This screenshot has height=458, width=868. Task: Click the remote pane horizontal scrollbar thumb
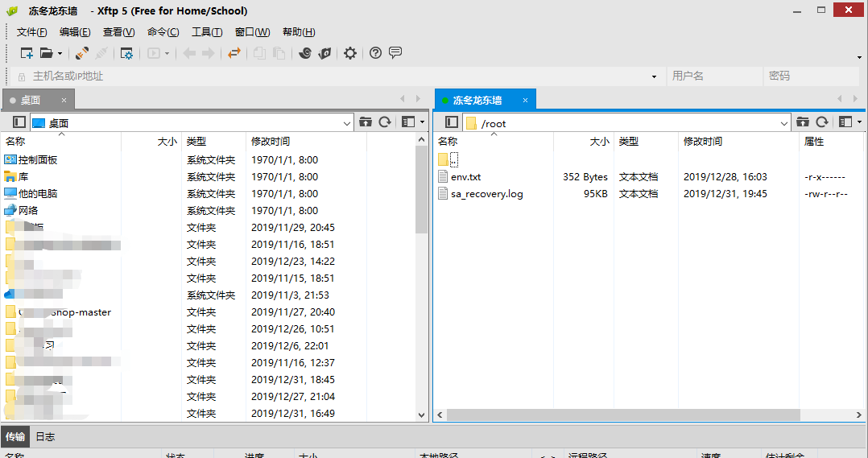(x=623, y=415)
